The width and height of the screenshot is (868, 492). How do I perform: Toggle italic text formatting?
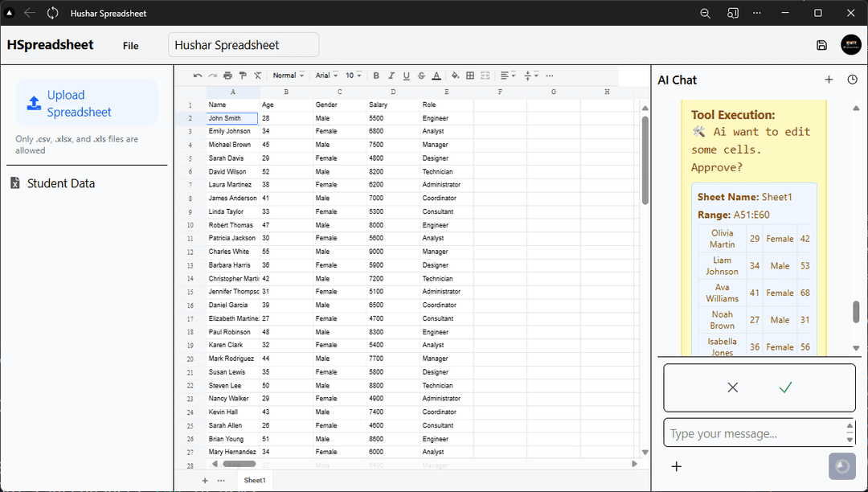pos(391,76)
